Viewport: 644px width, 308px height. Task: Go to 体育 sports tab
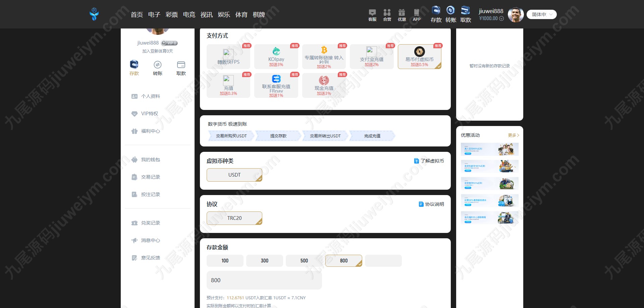click(241, 14)
